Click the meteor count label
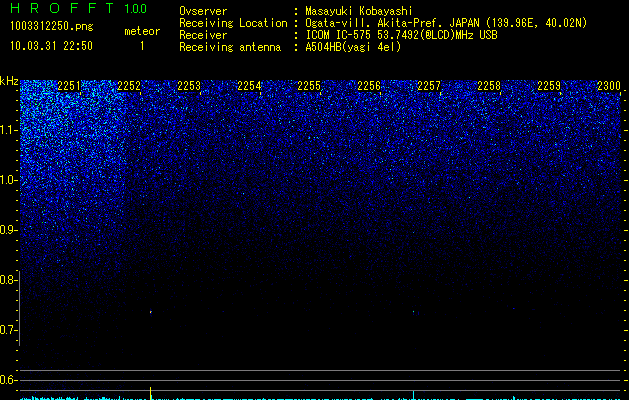Viewport: 629px width, 400px height. [x=142, y=31]
